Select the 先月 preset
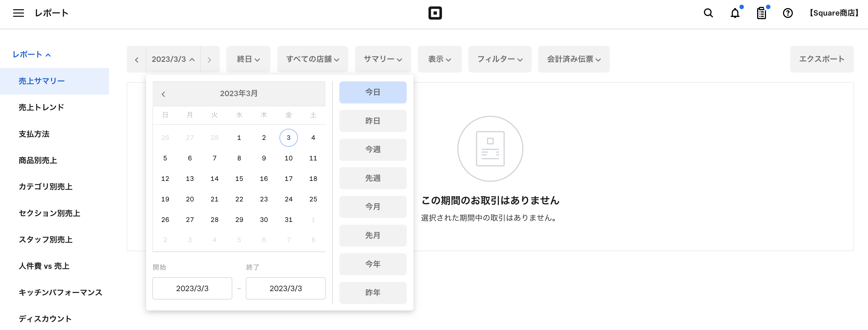 373,235
